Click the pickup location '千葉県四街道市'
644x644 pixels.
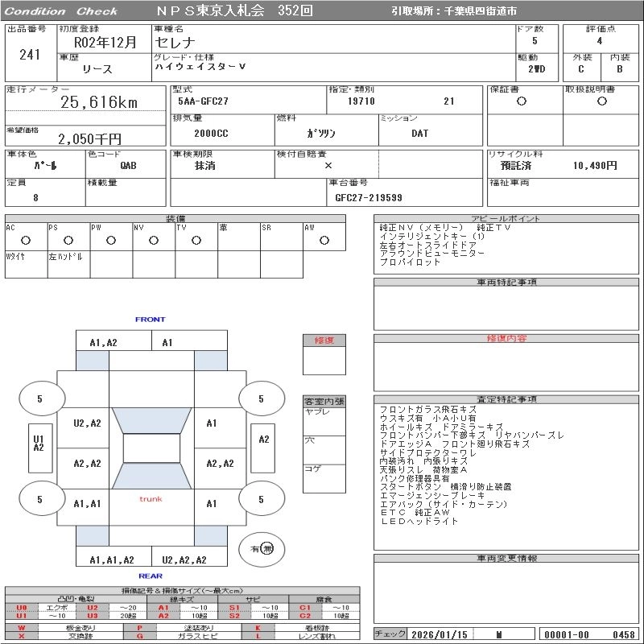pyautogui.click(x=480, y=11)
